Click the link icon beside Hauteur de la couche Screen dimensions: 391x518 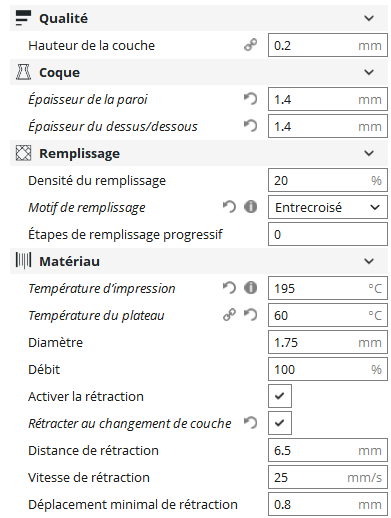click(x=250, y=45)
